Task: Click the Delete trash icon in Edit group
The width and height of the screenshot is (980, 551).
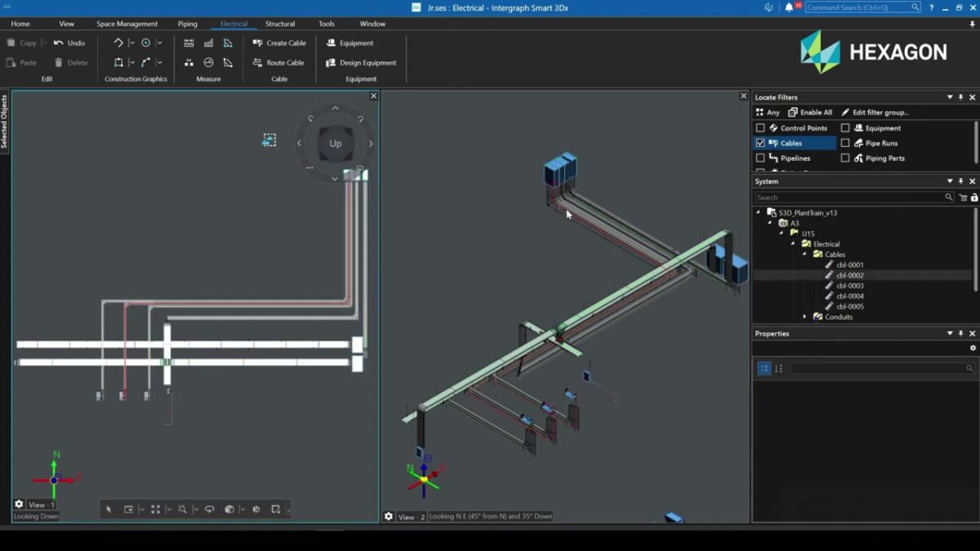Action: pos(59,63)
